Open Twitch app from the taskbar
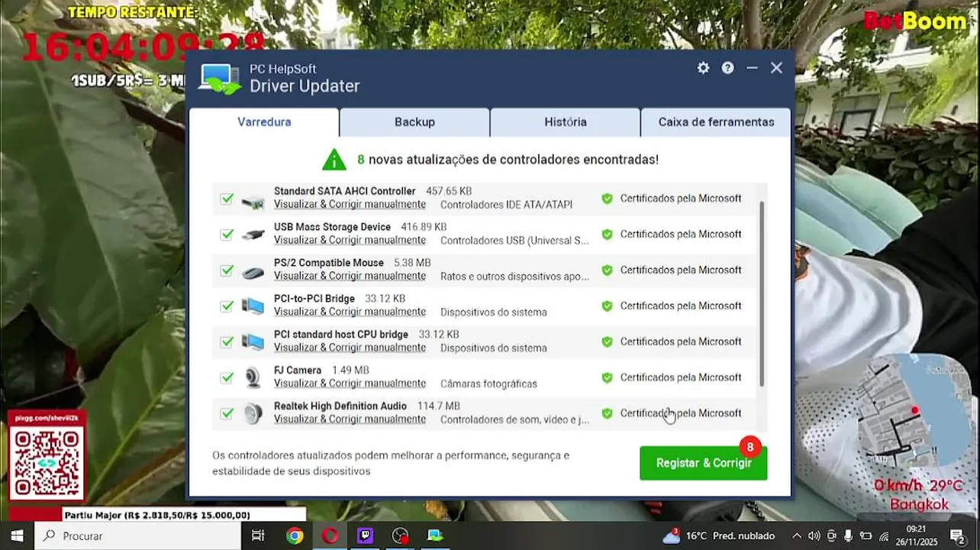The height and width of the screenshot is (550, 980). point(365,535)
